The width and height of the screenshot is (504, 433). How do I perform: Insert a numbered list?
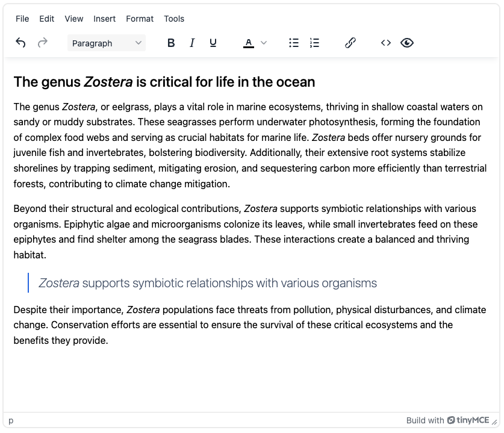[x=314, y=43]
